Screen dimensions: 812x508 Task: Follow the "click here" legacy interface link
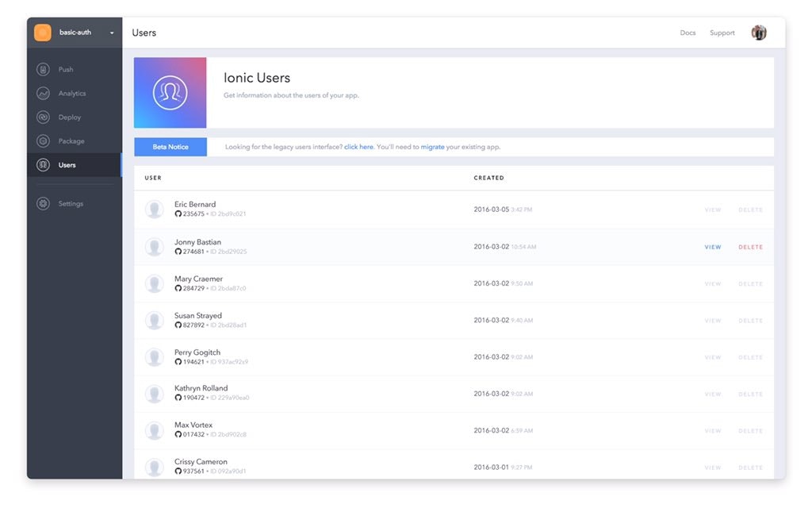(358, 147)
